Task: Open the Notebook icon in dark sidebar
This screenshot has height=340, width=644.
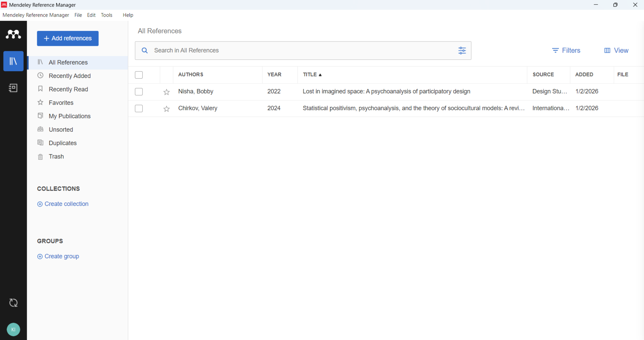Action: point(13,88)
